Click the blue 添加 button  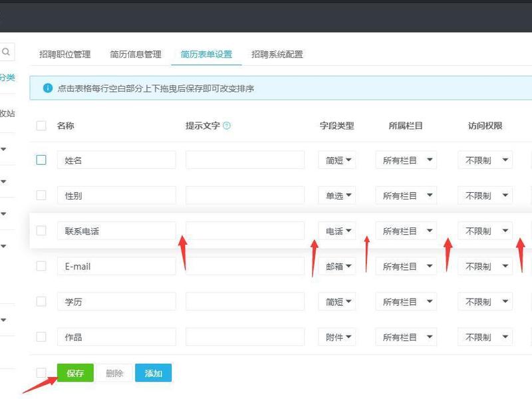154,373
